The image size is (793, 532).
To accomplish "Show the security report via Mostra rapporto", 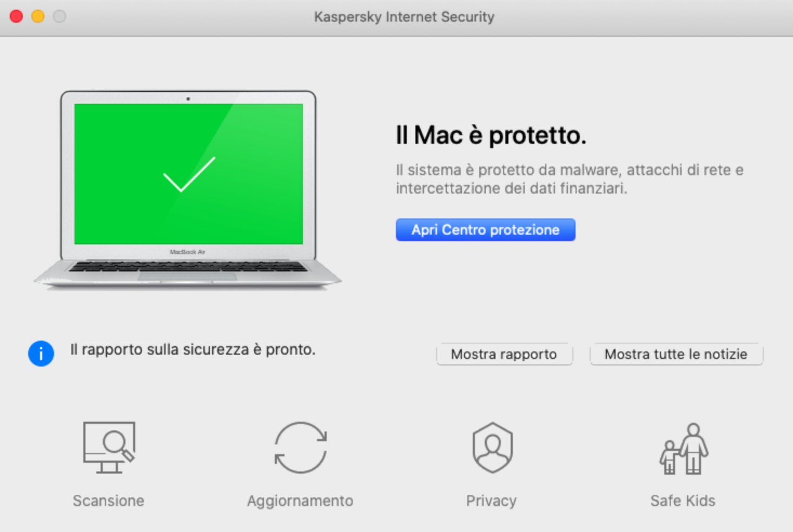I will point(504,354).
